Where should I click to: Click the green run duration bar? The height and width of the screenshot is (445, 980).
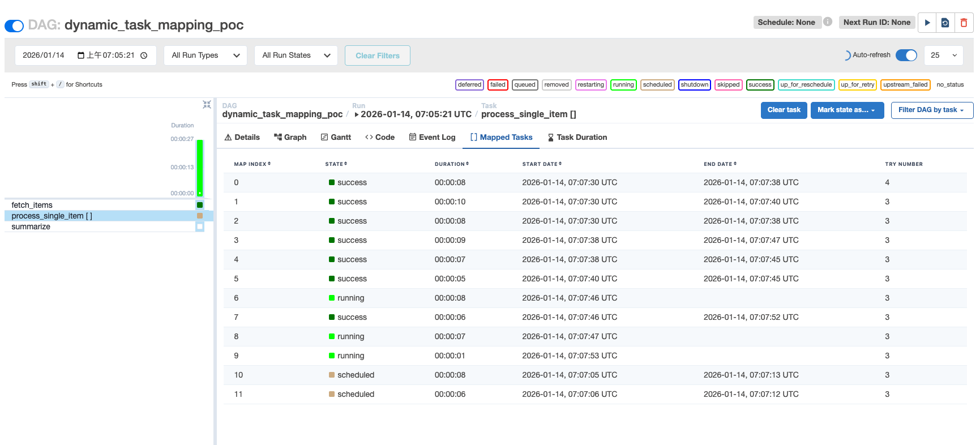pos(200,168)
